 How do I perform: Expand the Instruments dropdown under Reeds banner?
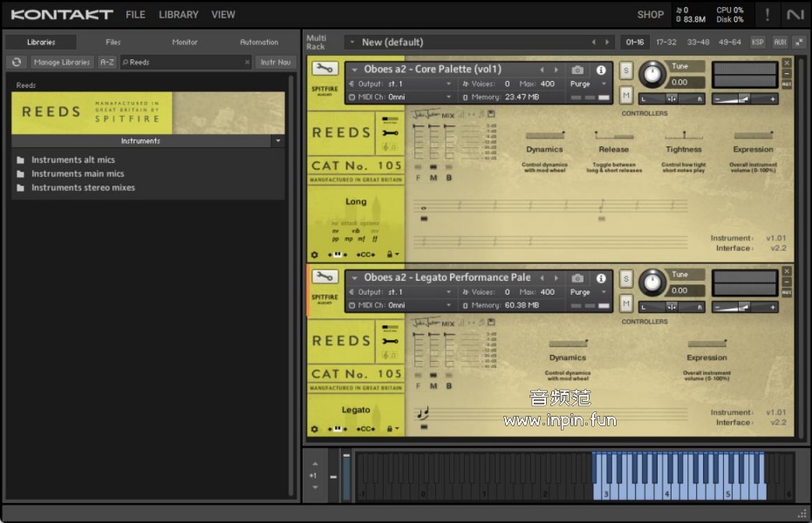[x=278, y=140]
